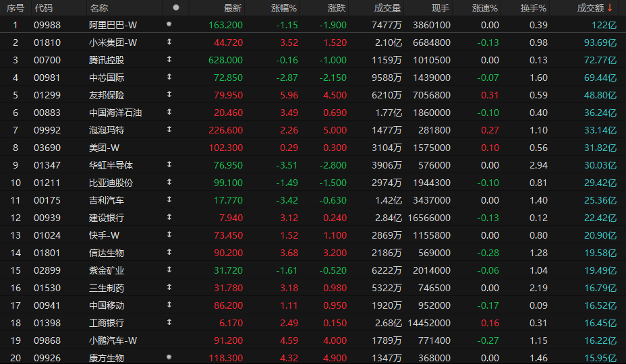This screenshot has height=364, width=626.
Task: Click change percent 5.96
Action: (289, 96)
